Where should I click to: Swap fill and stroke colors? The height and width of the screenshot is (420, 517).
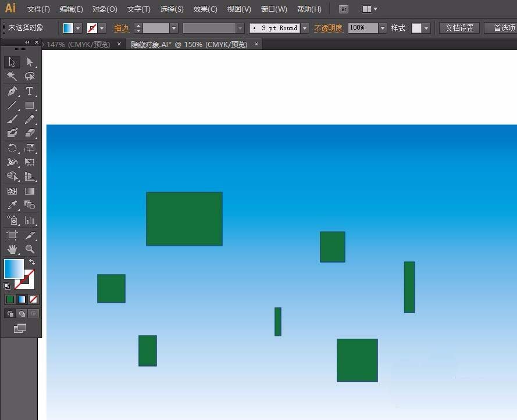click(x=31, y=262)
